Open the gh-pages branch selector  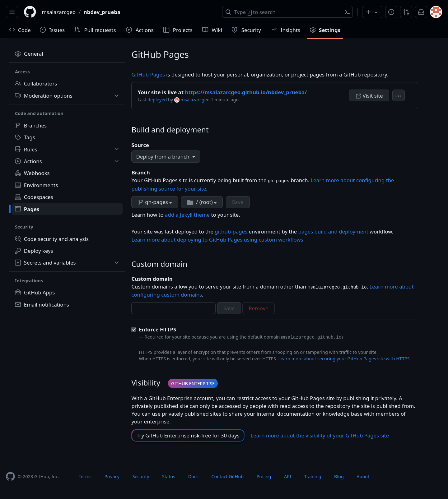(x=155, y=202)
